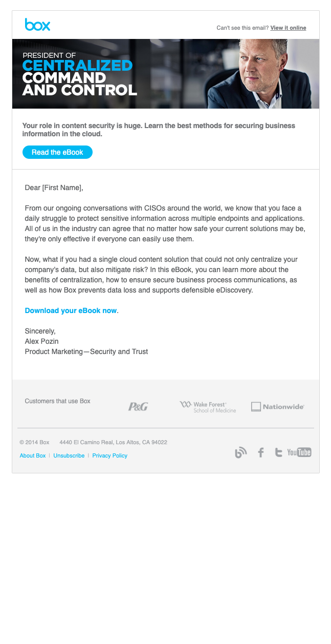
Task: Click the 'Alex Pozin' signature name
Action: point(42,341)
